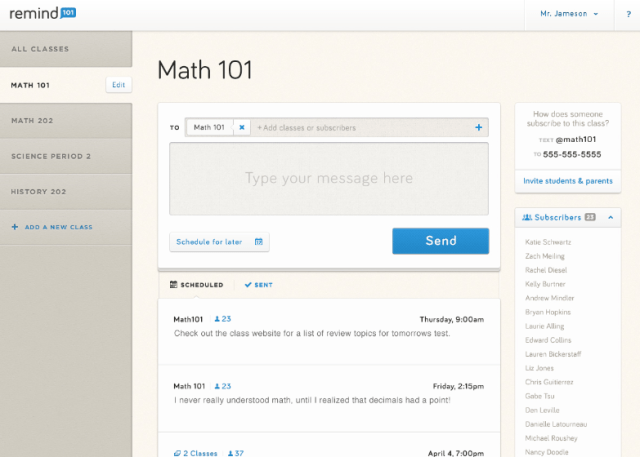
Task: Click the Math 101 page title
Action: (x=205, y=69)
